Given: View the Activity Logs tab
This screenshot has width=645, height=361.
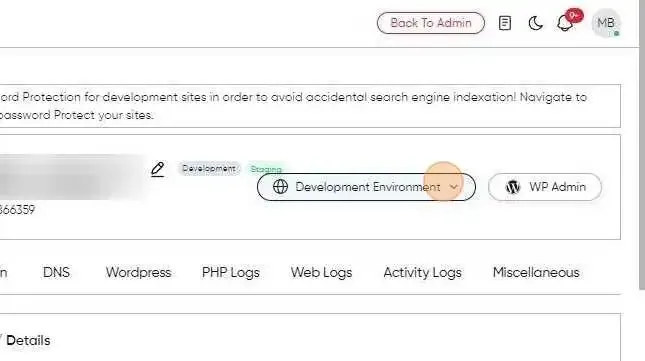Looking at the screenshot, I should pyautogui.click(x=422, y=272).
